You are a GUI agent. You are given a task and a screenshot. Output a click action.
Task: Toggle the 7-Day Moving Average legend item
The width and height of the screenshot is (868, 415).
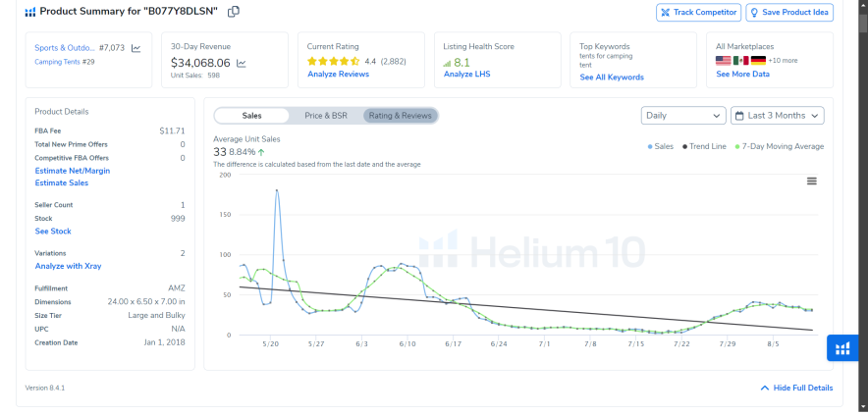pos(779,146)
